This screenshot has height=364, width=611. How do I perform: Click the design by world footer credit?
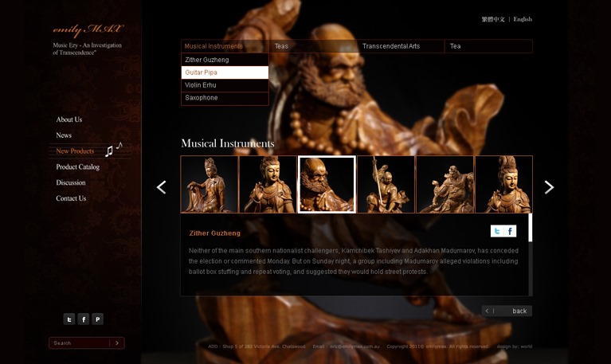pos(515,346)
